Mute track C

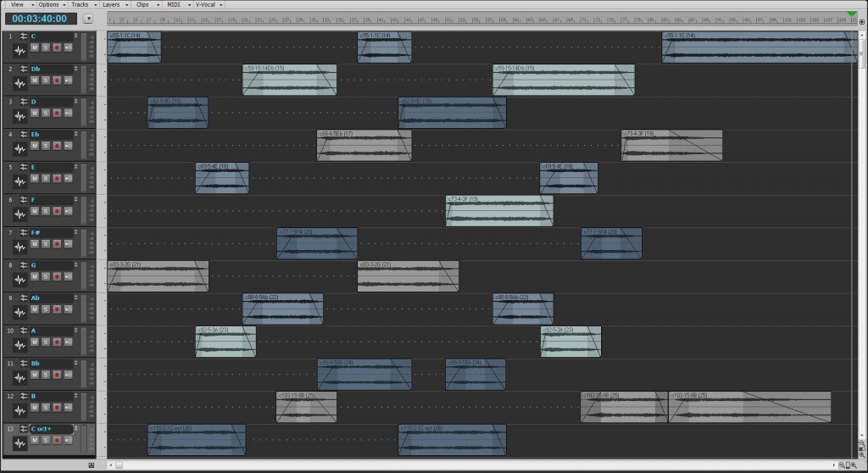[x=35, y=47]
